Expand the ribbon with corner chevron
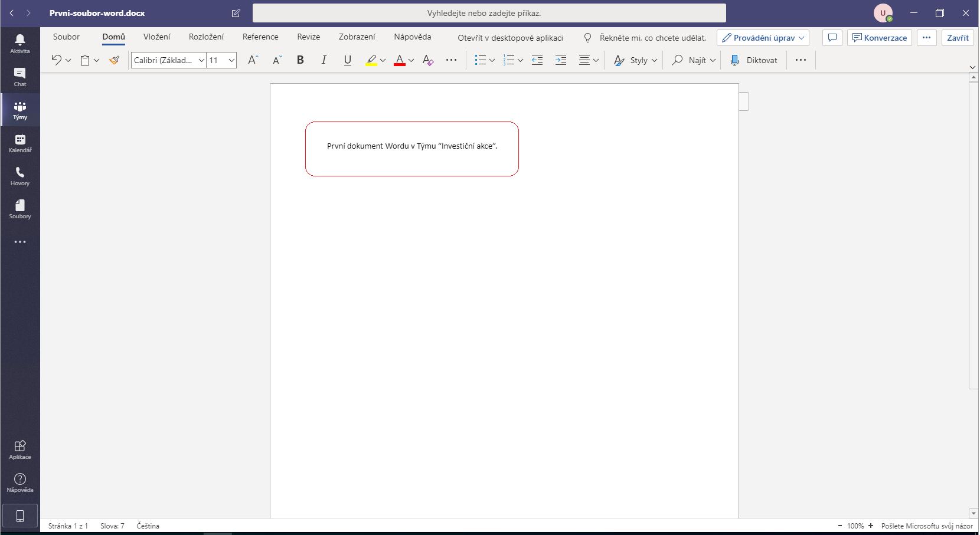Viewport: 980px width, 535px height. 973,67
